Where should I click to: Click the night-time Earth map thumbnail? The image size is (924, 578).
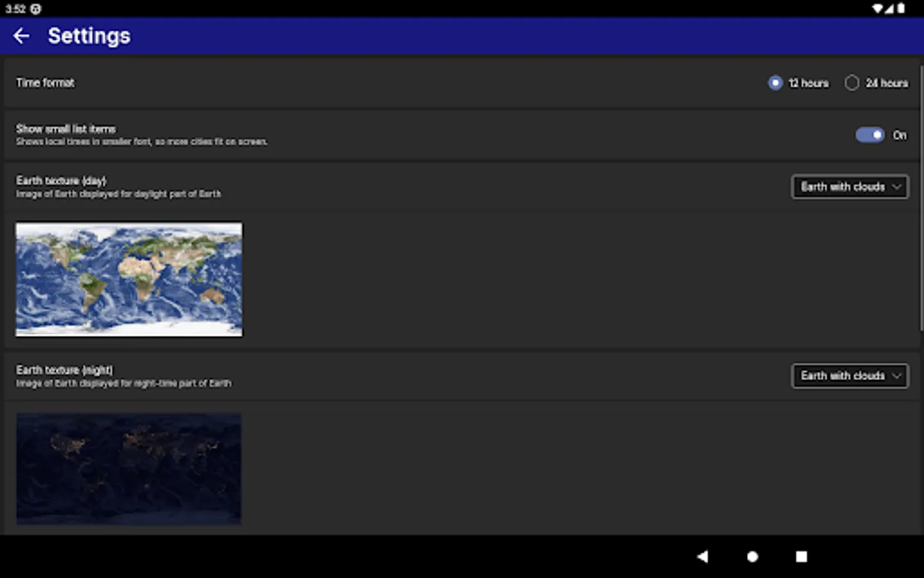tap(129, 469)
